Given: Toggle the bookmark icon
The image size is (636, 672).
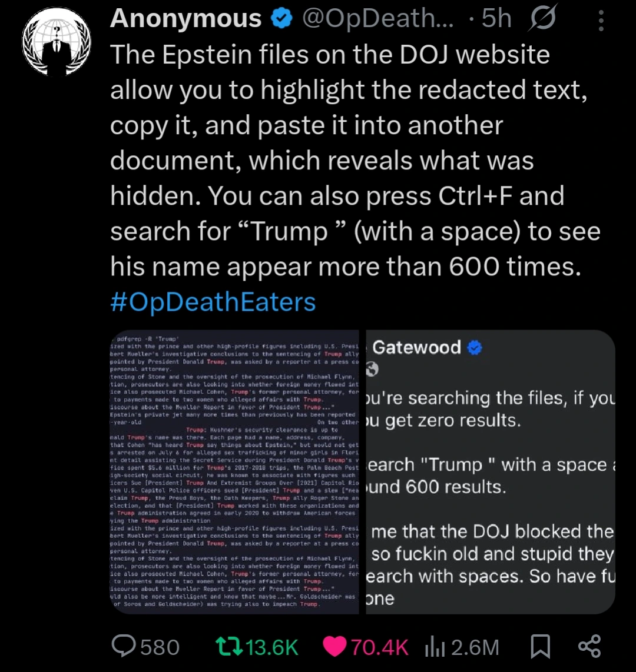Looking at the screenshot, I should tap(539, 647).
